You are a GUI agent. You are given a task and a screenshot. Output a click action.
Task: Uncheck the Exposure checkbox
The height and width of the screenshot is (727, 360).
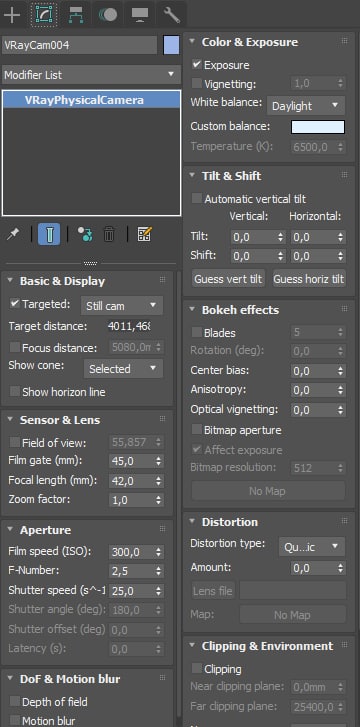pos(197,65)
